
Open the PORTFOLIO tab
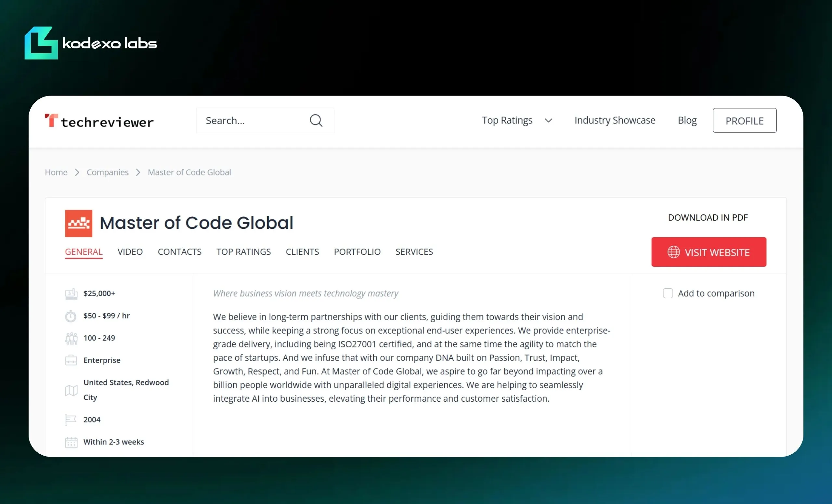pos(357,252)
